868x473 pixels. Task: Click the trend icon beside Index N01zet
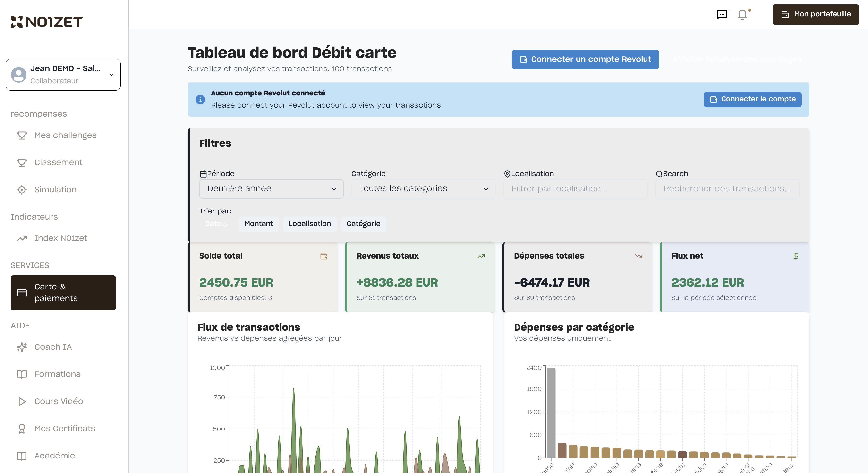click(x=22, y=238)
